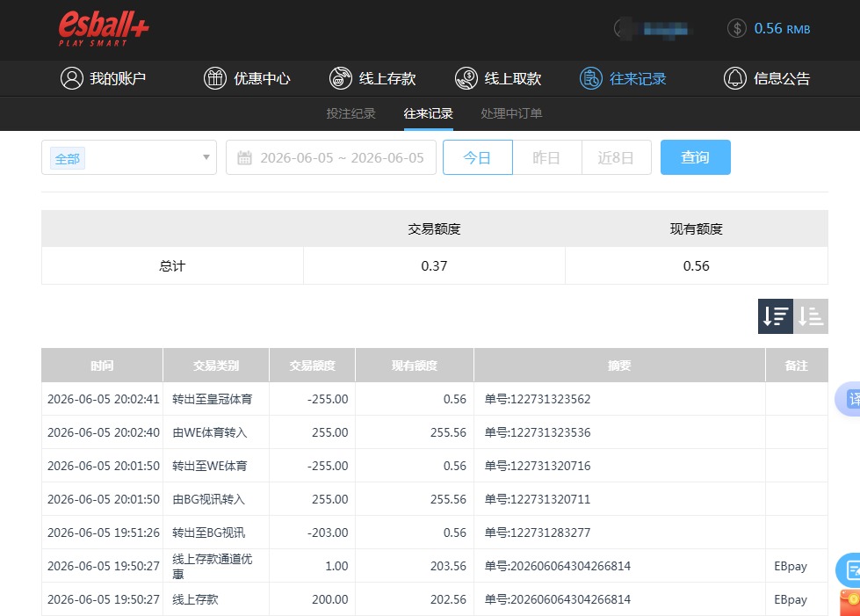
Task: Click the calendar icon in date field
Action: click(x=244, y=158)
